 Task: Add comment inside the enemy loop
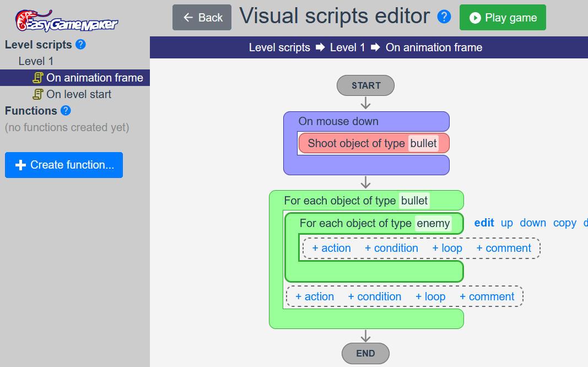coord(504,248)
